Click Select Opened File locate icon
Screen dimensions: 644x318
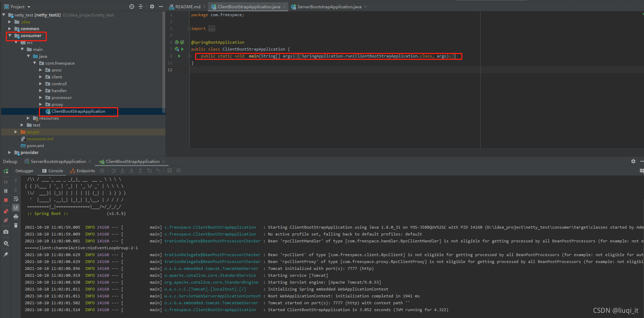click(132, 7)
